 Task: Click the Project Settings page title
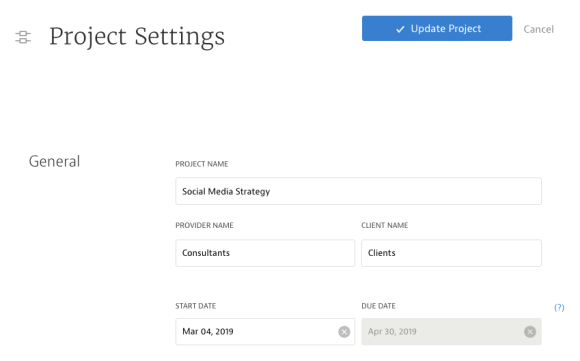[x=137, y=37]
